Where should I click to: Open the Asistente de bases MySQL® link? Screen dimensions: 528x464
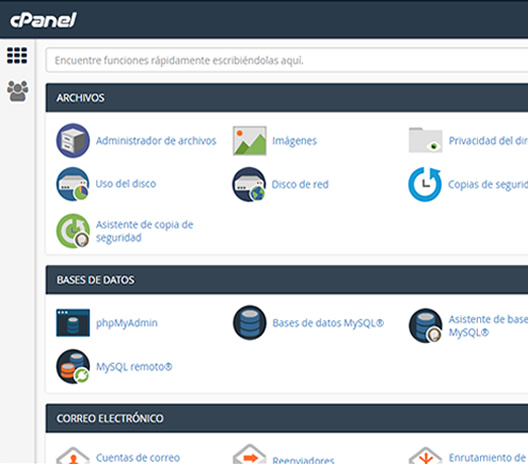488,326
